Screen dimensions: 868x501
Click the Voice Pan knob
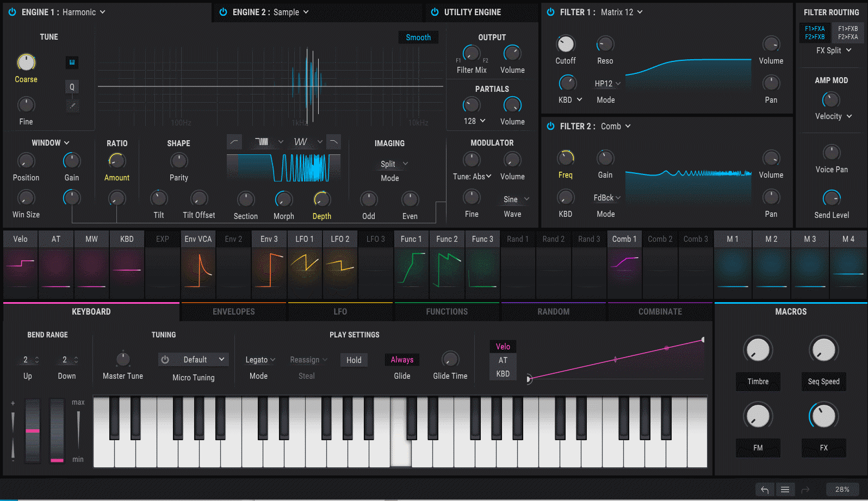(832, 152)
